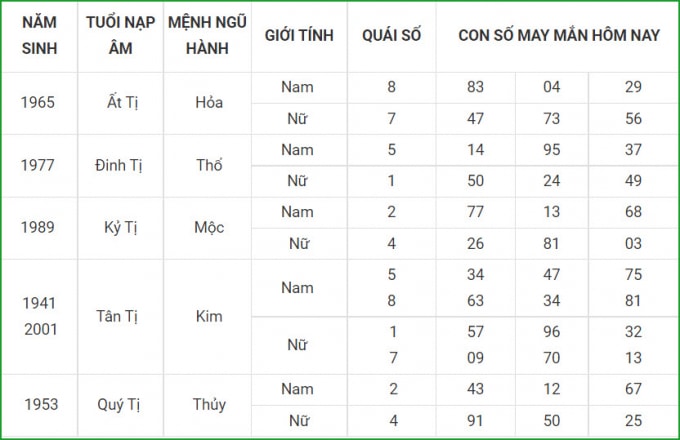Click the Thổ element cell
The width and height of the screenshot is (680, 440).
209,165
